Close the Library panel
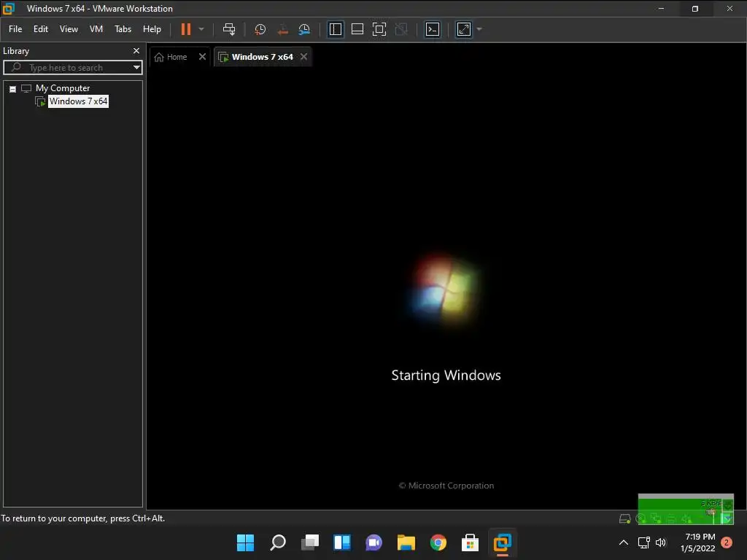747x560 pixels. [x=136, y=50]
